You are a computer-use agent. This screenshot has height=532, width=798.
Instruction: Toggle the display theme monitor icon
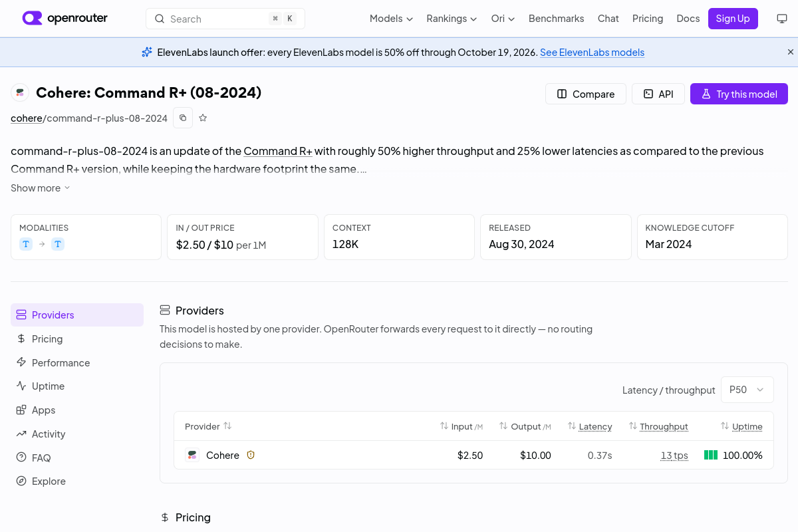coord(782,19)
